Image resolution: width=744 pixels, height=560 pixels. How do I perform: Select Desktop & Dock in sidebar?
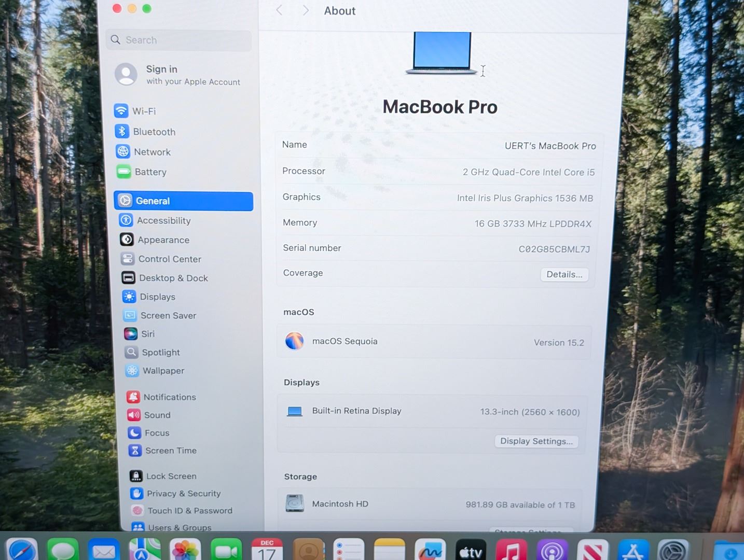173,278
